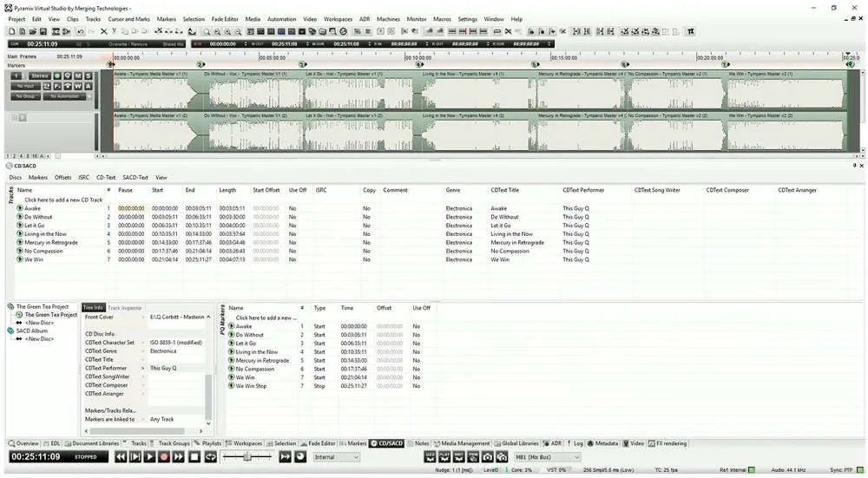Switch to the Overview bottom tab
The width and height of the screenshot is (868, 478).
(x=23, y=443)
